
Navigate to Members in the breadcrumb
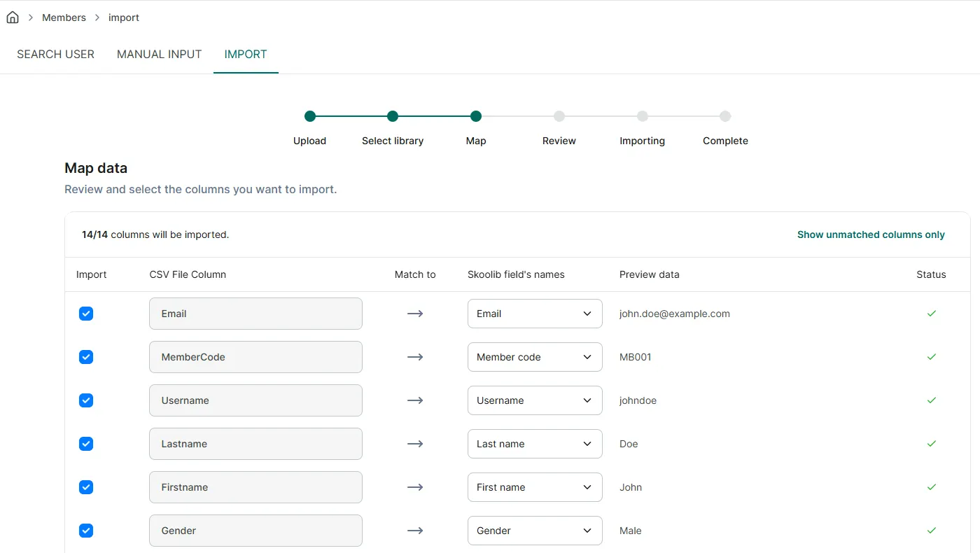(x=64, y=17)
